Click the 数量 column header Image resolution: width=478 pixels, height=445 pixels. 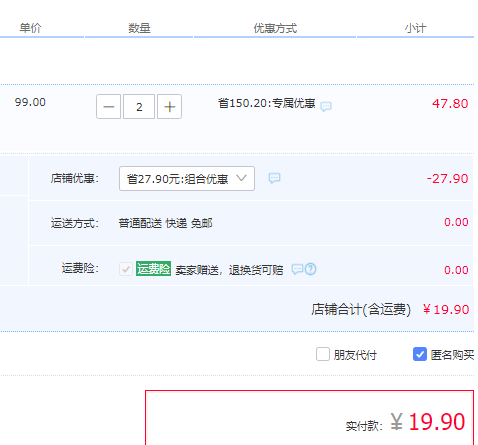point(139,28)
